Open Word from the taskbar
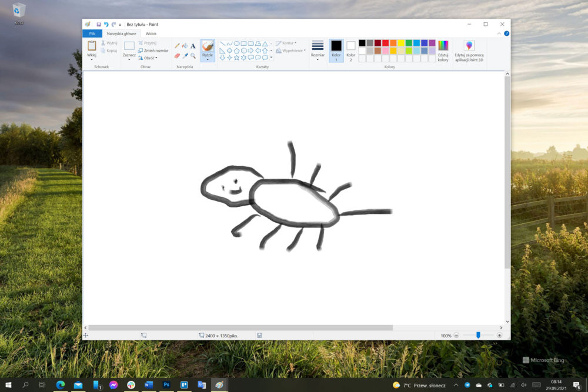The width and height of the screenshot is (588, 392). click(x=149, y=385)
